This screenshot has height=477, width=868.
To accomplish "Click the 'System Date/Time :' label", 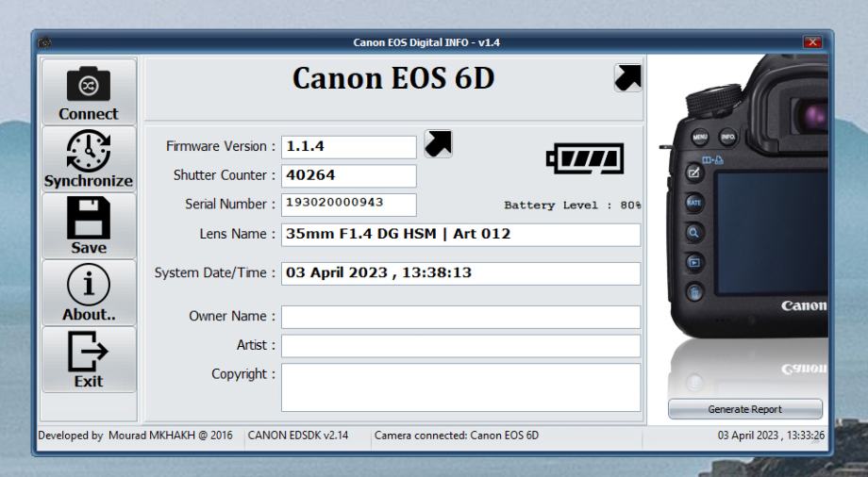I will click(x=215, y=272).
